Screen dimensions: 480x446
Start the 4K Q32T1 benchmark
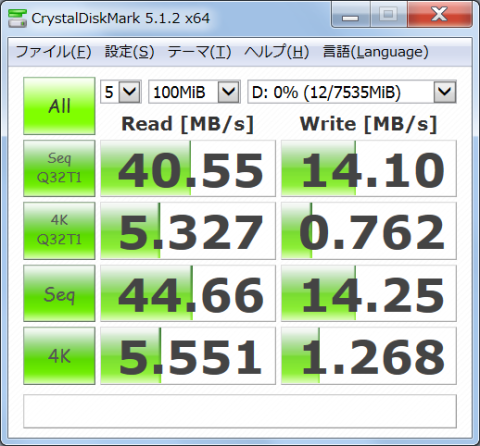[x=59, y=231]
